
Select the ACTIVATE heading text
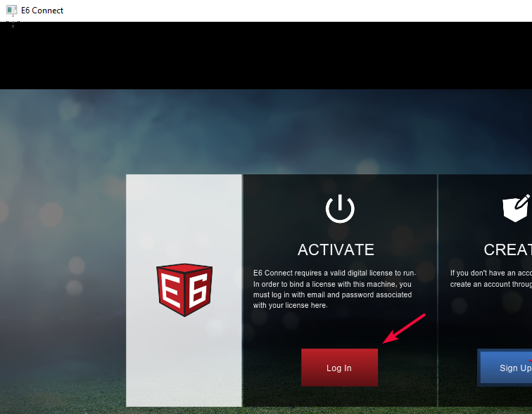336,250
